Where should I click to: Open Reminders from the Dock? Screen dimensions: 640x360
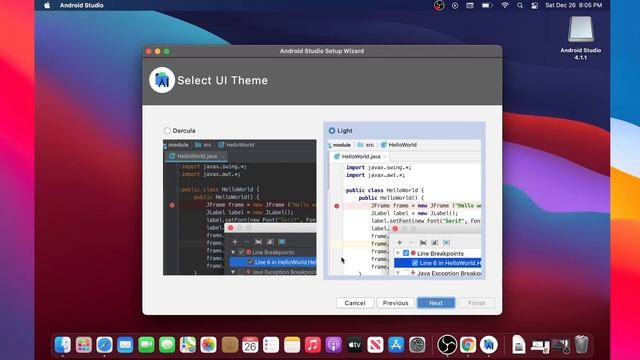point(271,345)
